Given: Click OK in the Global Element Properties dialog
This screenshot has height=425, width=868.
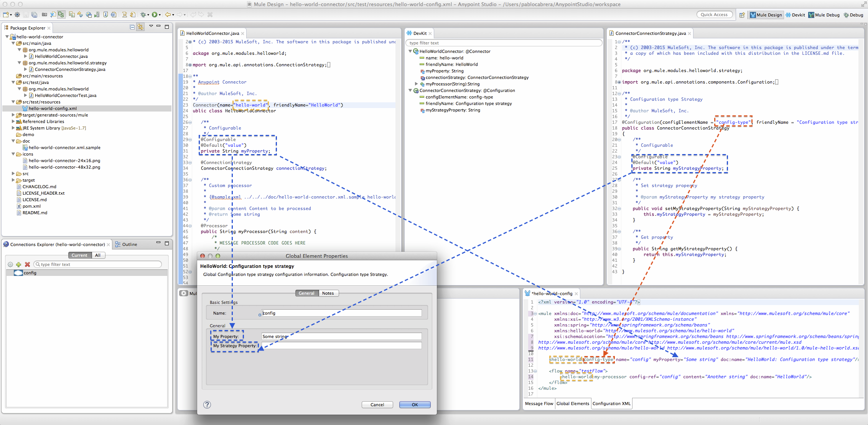Looking at the screenshot, I should [x=414, y=405].
